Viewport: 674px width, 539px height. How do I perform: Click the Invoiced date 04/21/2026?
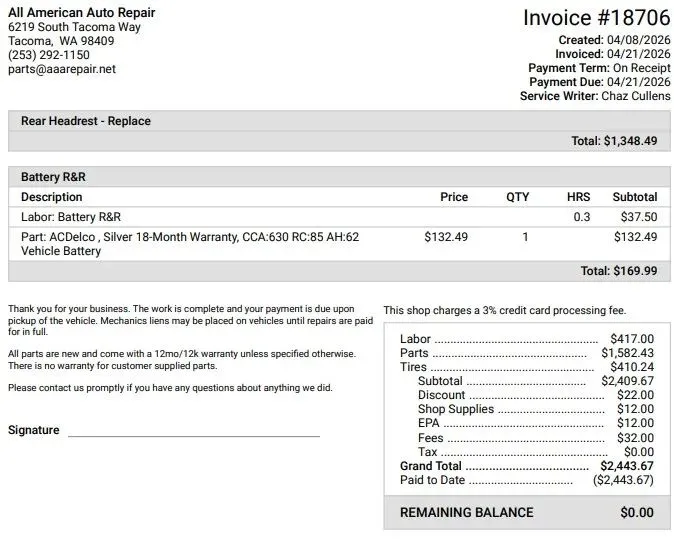pyautogui.click(x=613, y=54)
